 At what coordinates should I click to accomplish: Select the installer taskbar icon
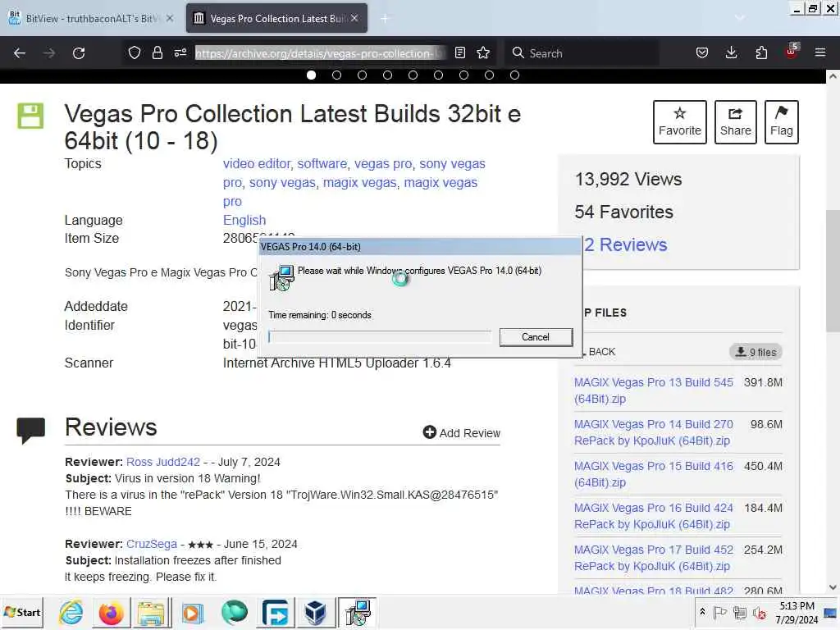(x=357, y=612)
